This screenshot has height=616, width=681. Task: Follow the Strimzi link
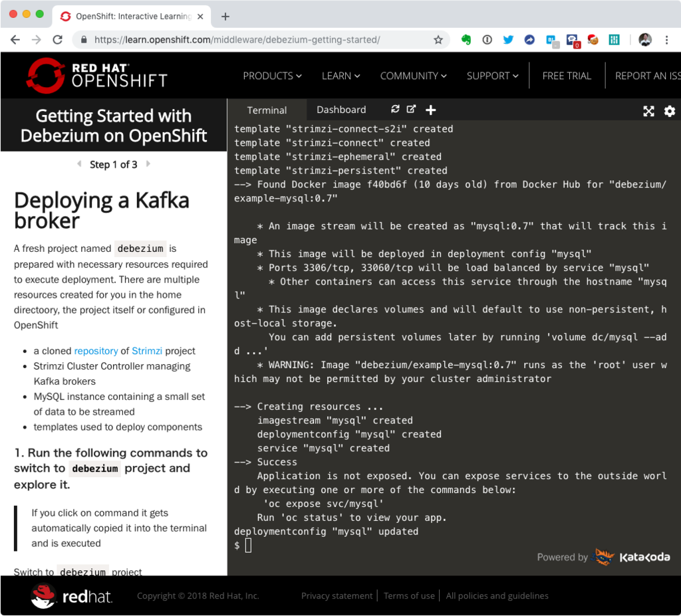147,351
